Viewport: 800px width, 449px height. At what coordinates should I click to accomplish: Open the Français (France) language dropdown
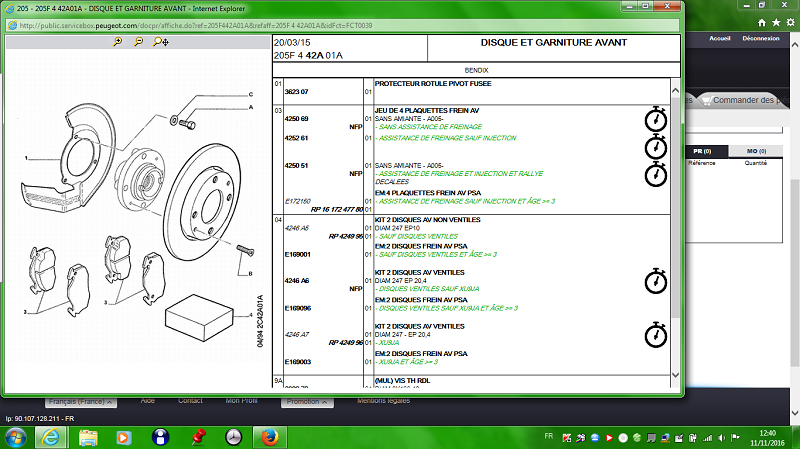click(81, 402)
